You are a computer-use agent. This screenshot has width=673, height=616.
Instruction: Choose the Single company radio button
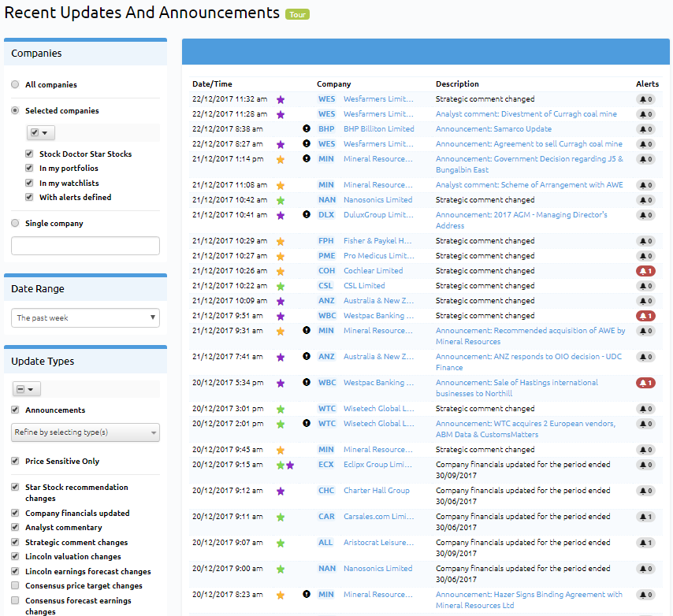[16, 223]
